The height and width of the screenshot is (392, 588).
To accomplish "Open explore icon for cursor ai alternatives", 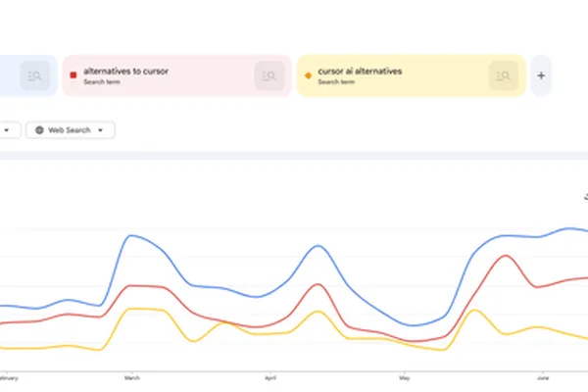I will [504, 76].
